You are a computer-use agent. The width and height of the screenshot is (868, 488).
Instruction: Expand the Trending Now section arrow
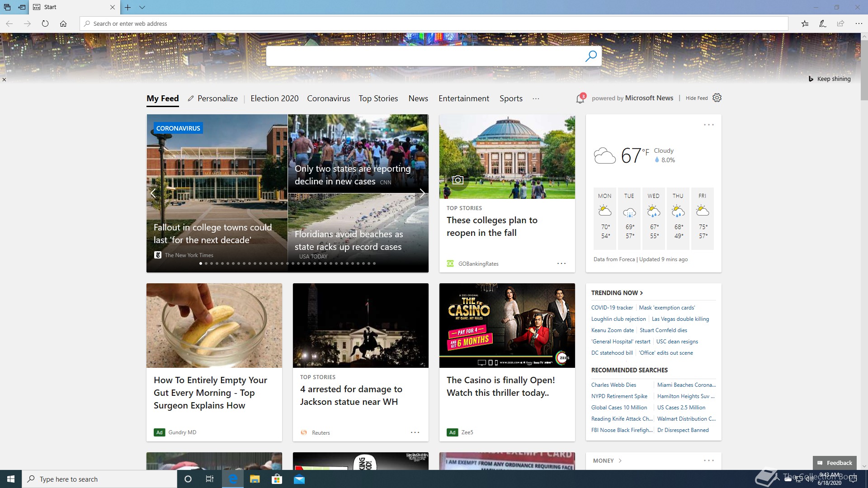click(x=641, y=293)
